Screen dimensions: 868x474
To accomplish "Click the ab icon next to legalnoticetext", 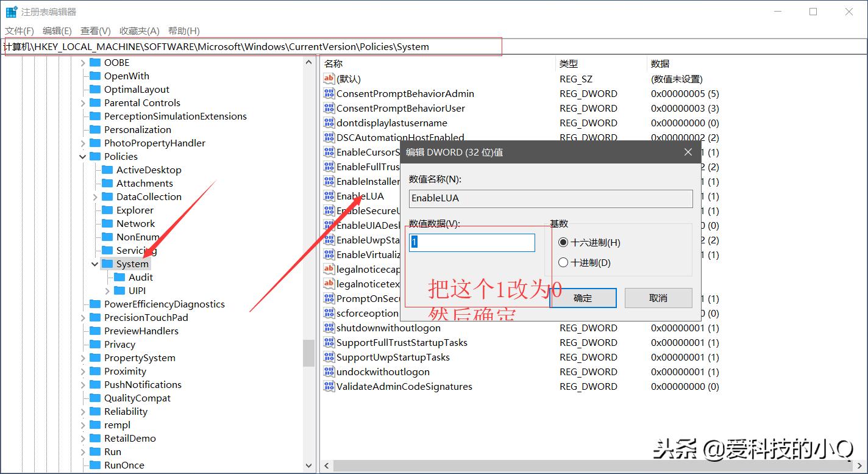I will click(329, 284).
